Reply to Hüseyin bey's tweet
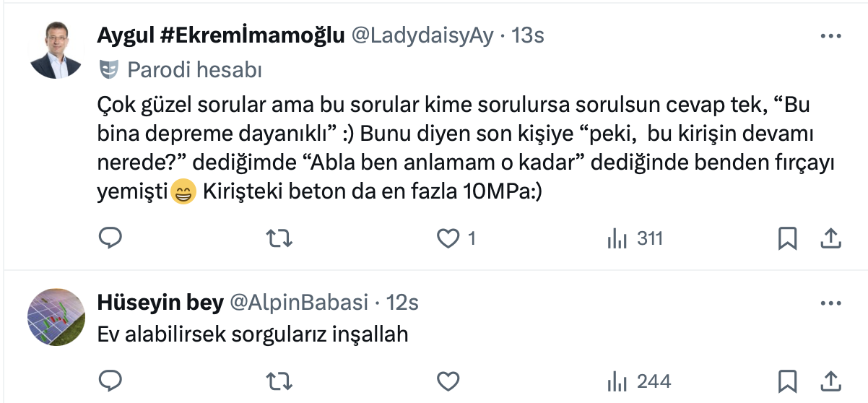Screen dimensions: 868x403 tap(110, 381)
